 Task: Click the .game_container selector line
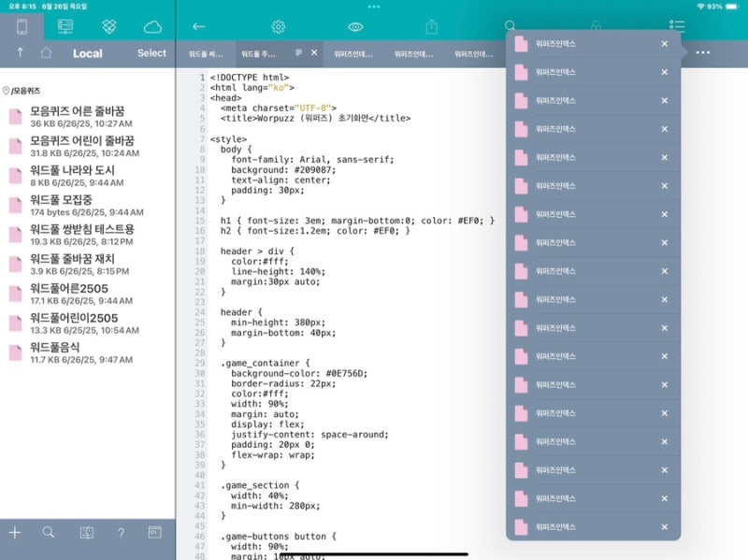(266, 363)
